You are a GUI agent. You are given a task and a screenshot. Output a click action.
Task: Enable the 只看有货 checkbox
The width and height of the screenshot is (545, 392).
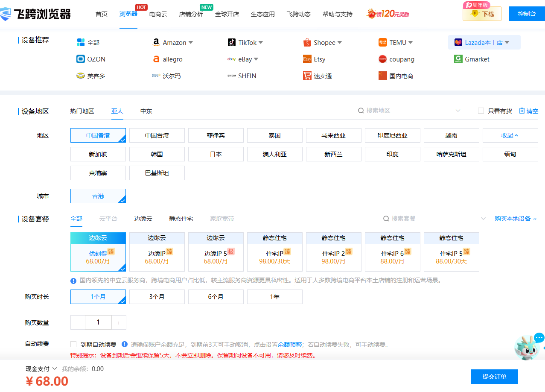[481, 111]
